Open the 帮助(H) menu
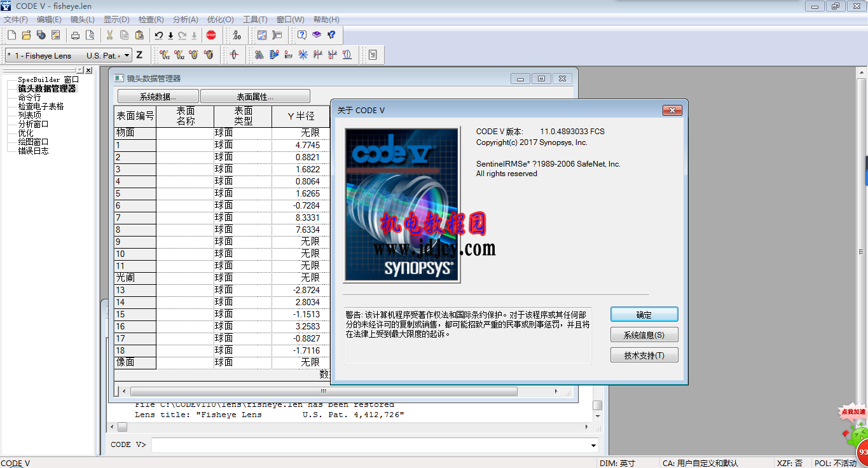 coord(326,20)
